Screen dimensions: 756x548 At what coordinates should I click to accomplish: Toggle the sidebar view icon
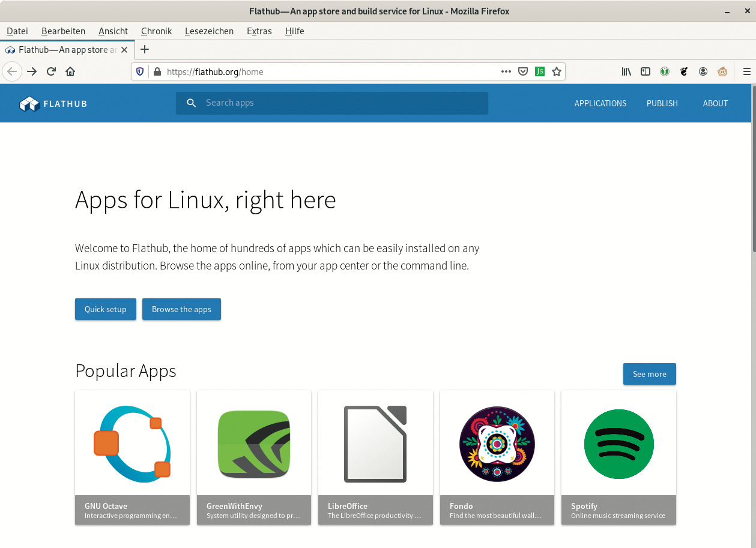point(646,71)
